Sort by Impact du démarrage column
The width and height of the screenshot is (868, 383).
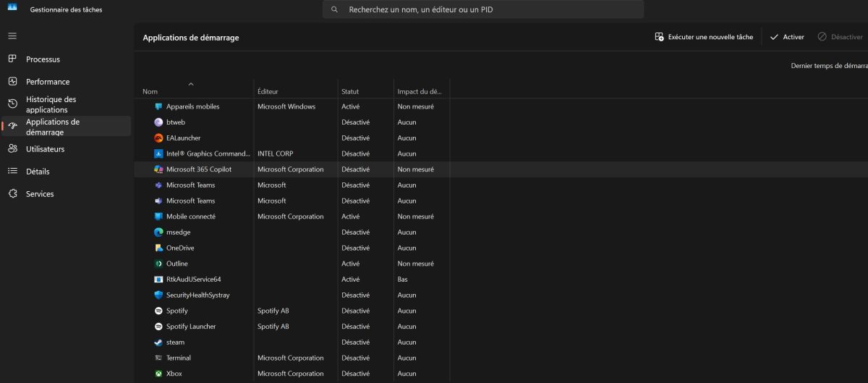419,92
